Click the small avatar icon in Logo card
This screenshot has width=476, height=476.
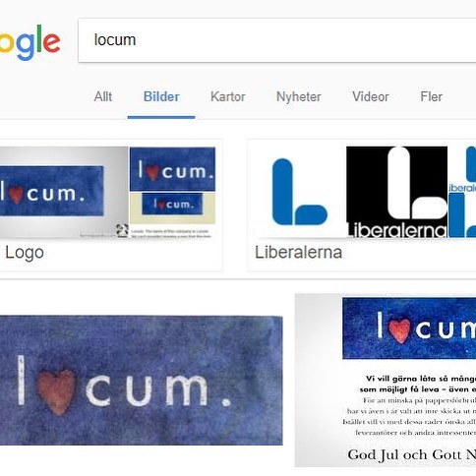122,230
